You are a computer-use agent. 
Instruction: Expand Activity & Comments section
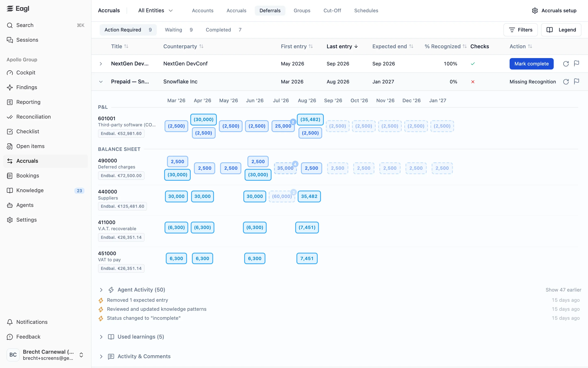point(101,357)
